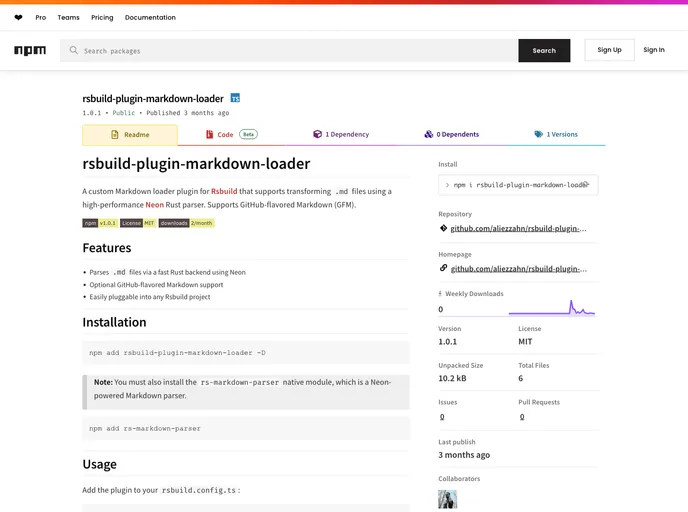Click the weekly downloads sparkline chart
This screenshot has height=512, width=688.
click(x=552, y=308)
